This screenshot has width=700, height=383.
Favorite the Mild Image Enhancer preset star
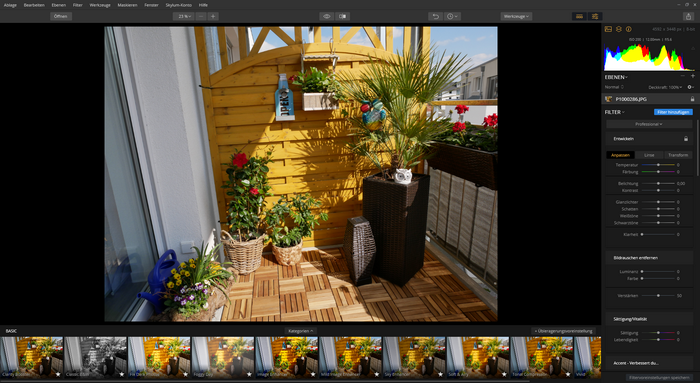point(377,374)
